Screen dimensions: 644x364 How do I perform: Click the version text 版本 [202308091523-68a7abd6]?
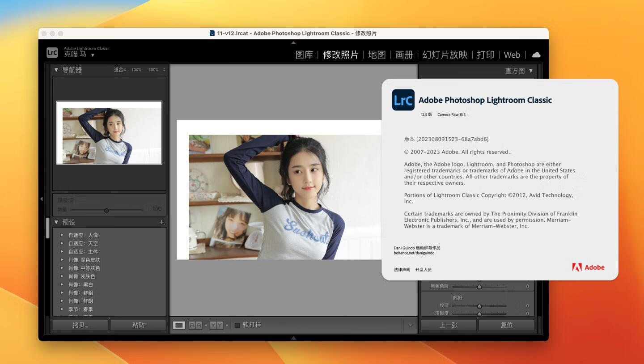point(446,139)
